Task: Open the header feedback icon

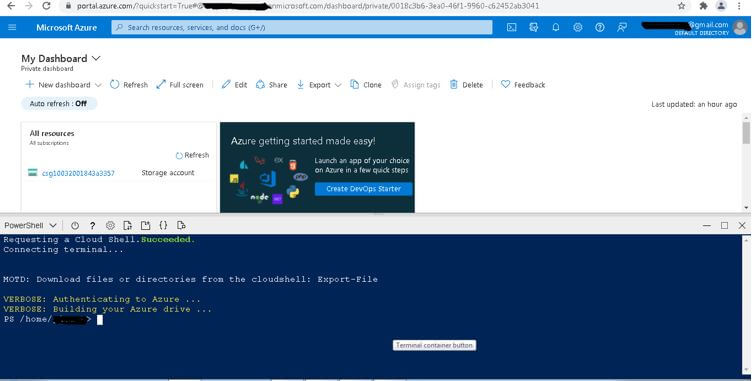Action: click(x=622, y=27)
